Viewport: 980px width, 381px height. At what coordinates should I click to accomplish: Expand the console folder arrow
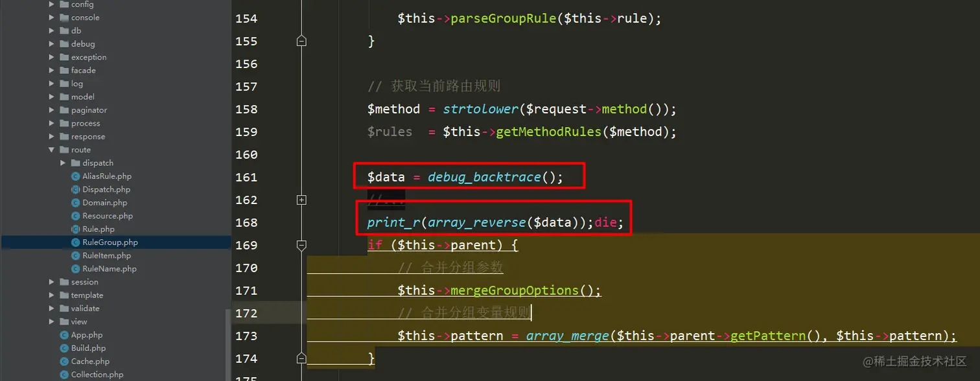point(52,17)
